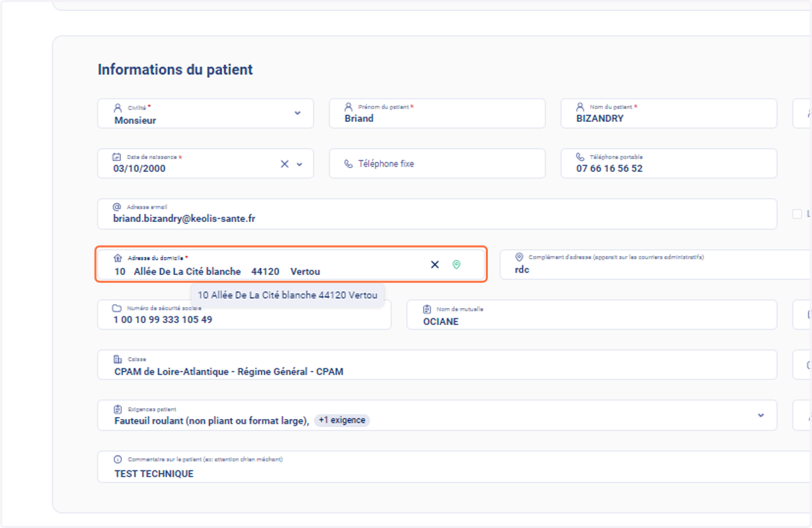Click the +1 exigence badge
The height and width of the screenshot is (528, 812).
coord(342,420)
